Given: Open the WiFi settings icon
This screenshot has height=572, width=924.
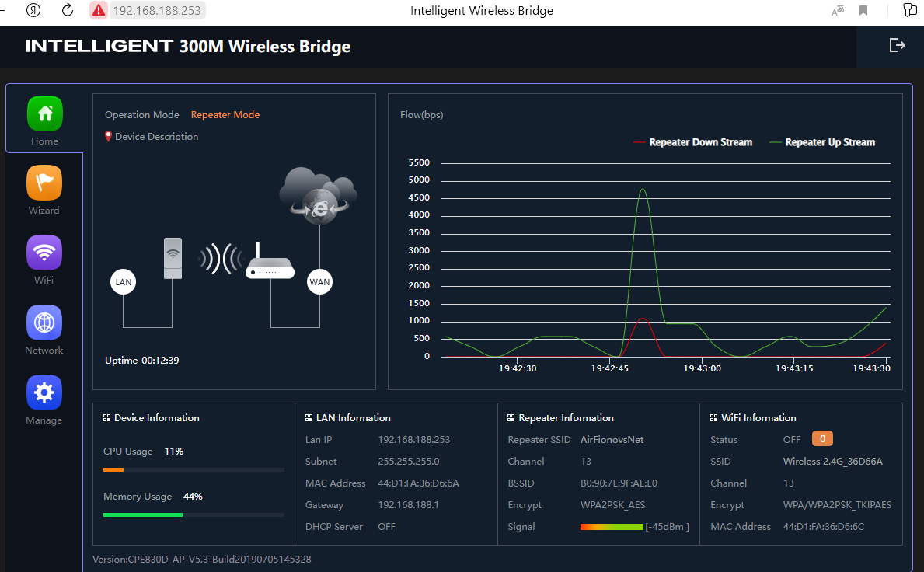Looking at the screenshot, I should [44, 253].
